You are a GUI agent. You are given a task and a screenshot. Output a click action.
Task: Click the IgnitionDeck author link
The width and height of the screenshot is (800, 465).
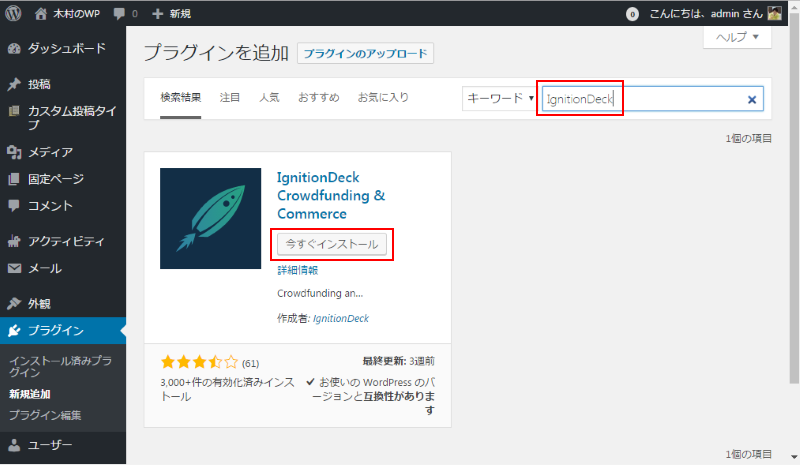[340, 319]
